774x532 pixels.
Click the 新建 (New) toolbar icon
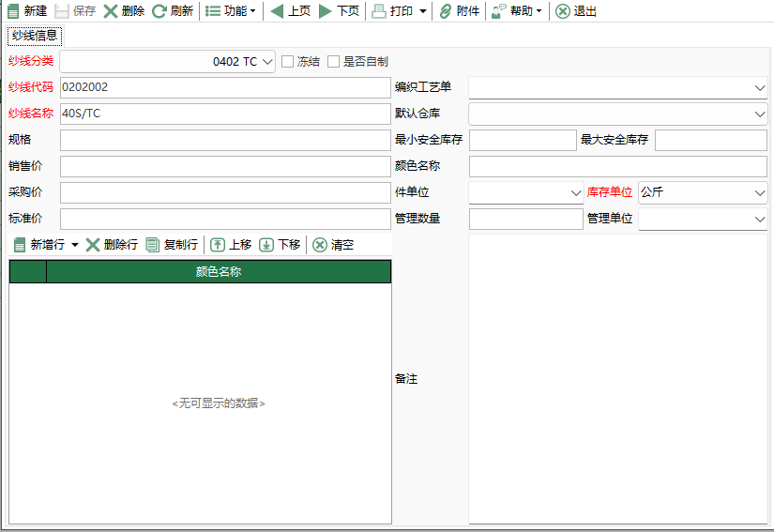pos(13,11)
